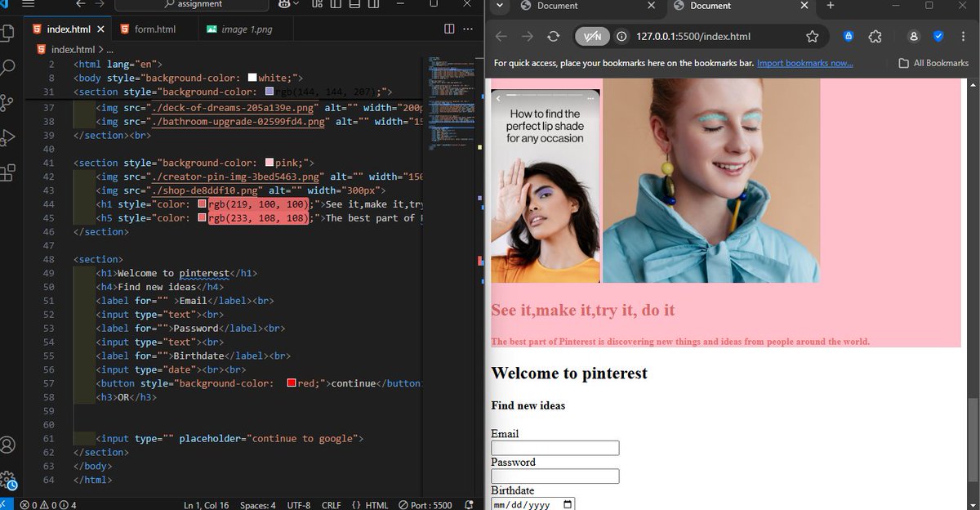Viewport: 980px width, 510px height.
Task: Click the white color swatch on body line
Action: [252, 78]
